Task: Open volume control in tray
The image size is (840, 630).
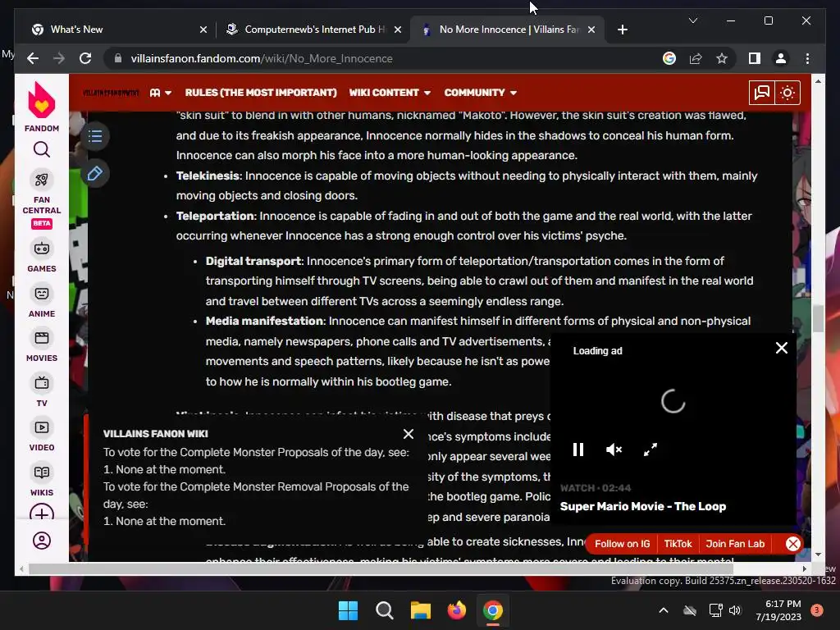Action: pyautogui.click(x=734, y=610)
